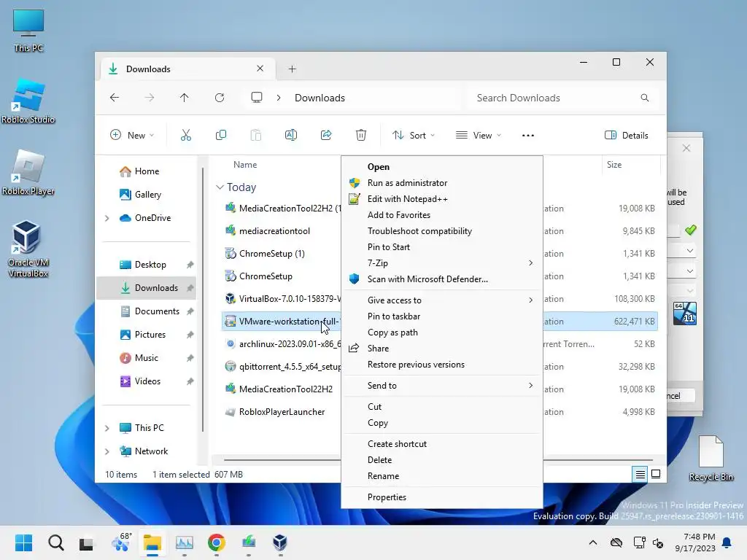
Task: Expand the This PC tree node
Action: [107, 428]
